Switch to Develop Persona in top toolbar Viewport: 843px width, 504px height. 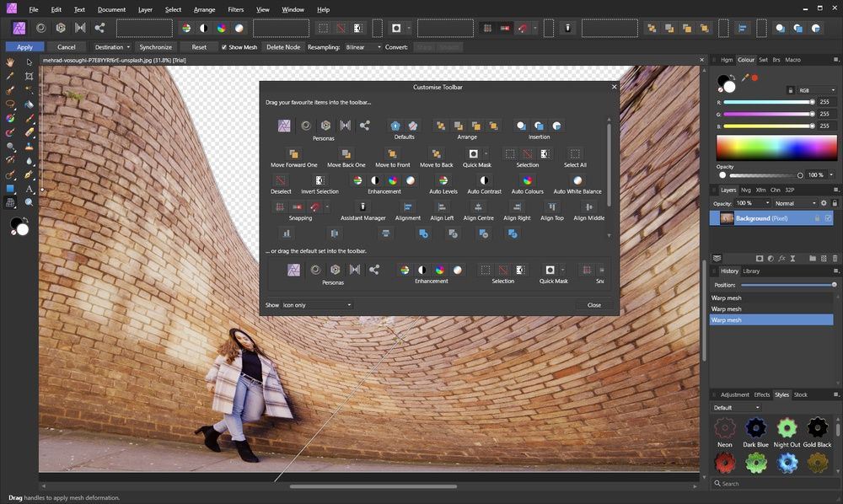pos(61,28)
